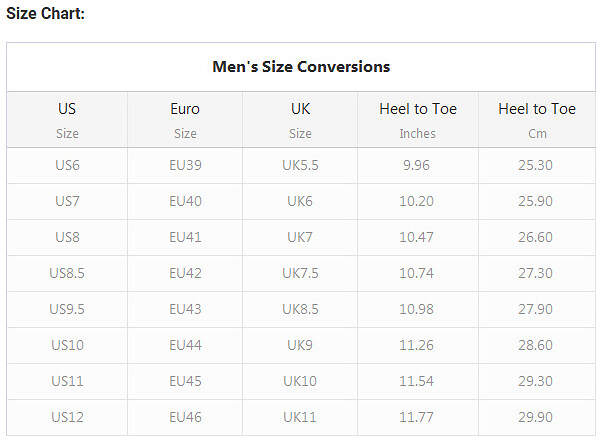Select the UK Size column header

300,119
